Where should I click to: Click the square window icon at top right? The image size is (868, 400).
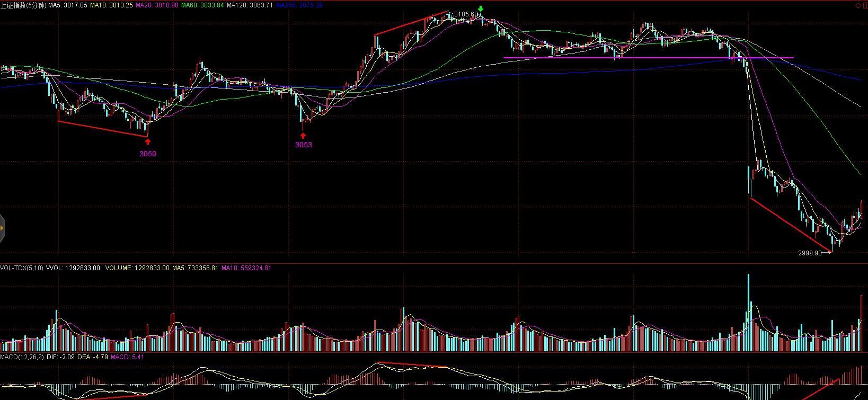click(x=864, y=5)
